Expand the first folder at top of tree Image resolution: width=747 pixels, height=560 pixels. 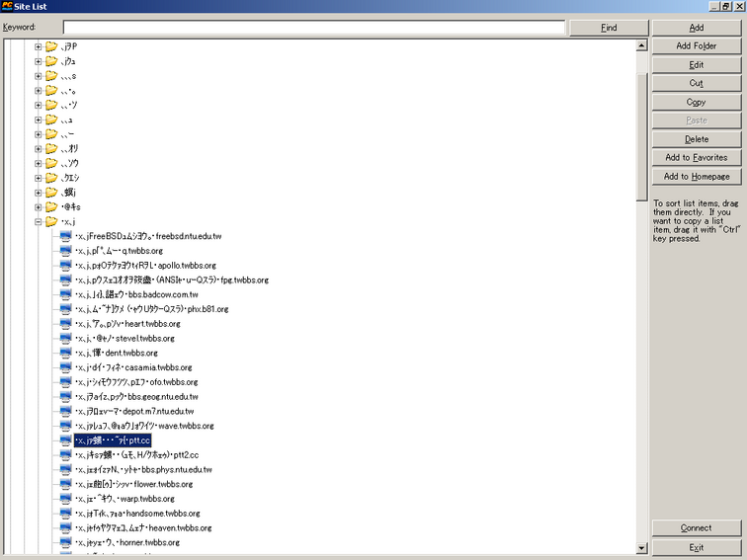click(39, 46)
